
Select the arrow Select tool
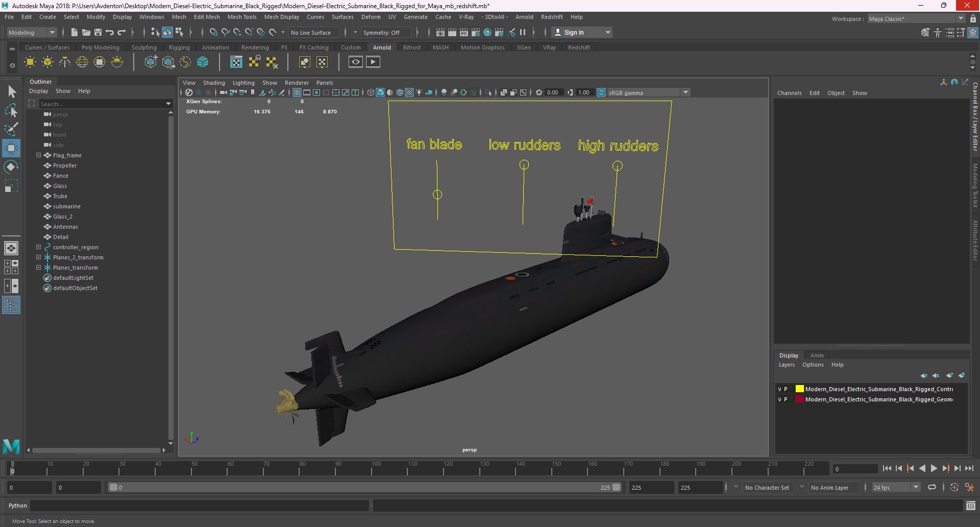(x=11, y=91)
